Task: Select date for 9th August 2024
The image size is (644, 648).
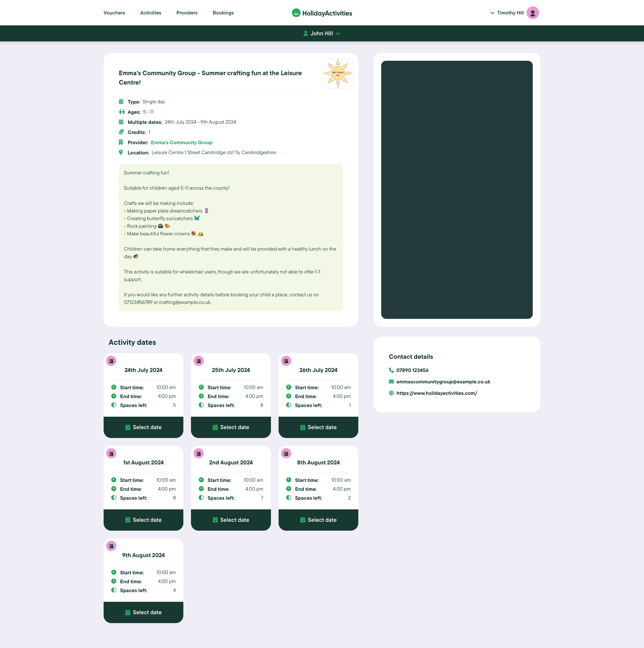Action: (x=143, y=612)
